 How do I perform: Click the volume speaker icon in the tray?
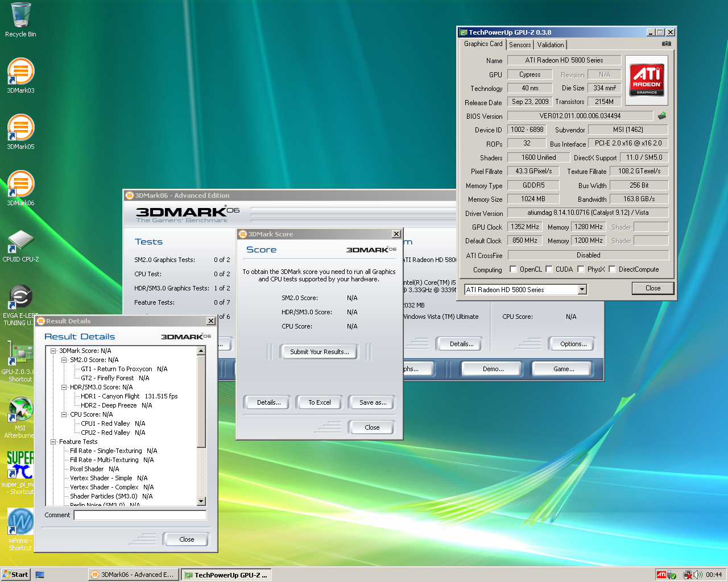tap(698, 575)
